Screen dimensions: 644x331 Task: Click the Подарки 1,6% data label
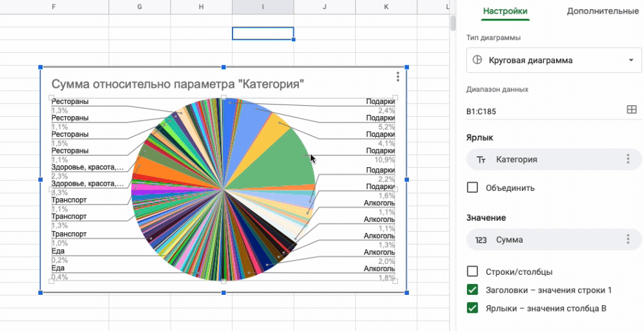(x=380, y=191)
